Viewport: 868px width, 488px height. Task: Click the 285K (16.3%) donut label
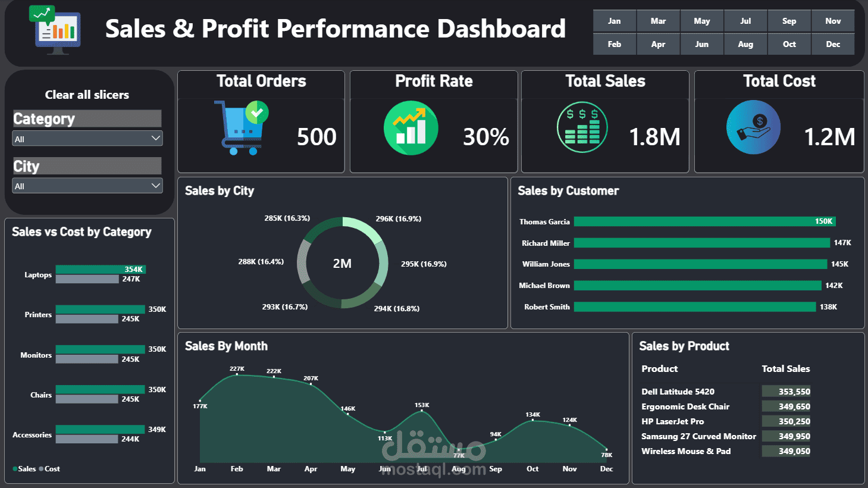287,218
